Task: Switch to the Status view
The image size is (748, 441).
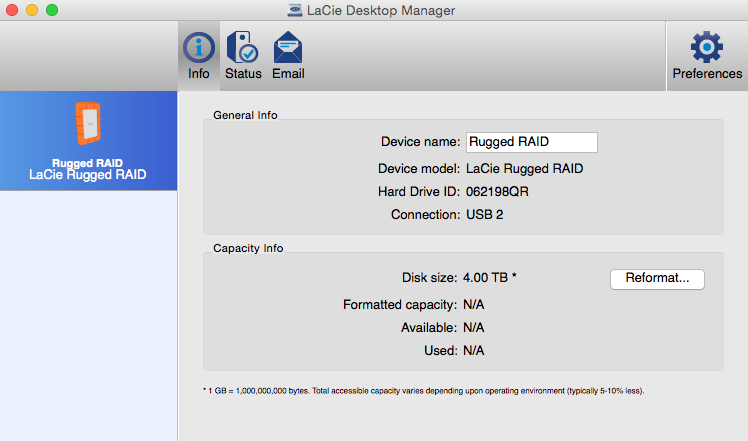Action: (x=243, y=55)
